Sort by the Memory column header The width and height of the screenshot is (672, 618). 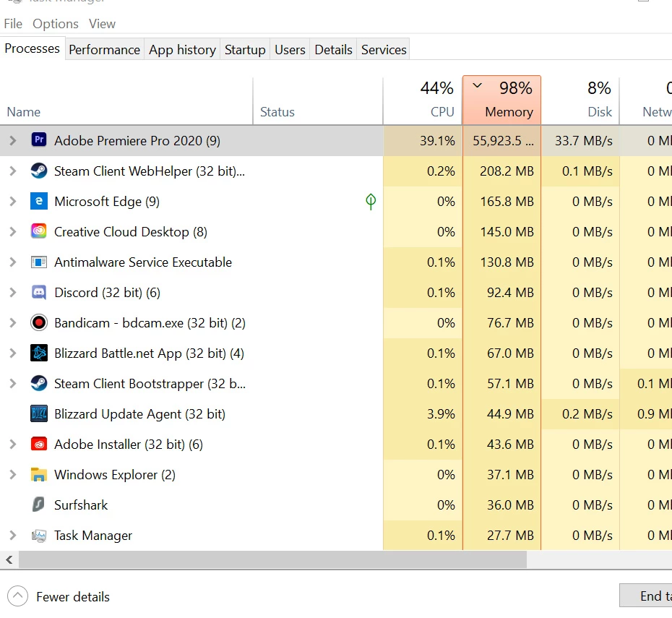click(502, 100)
